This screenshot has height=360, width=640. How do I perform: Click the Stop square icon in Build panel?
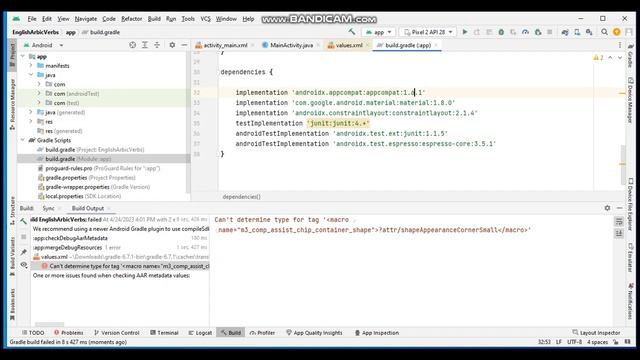(24, 237)
